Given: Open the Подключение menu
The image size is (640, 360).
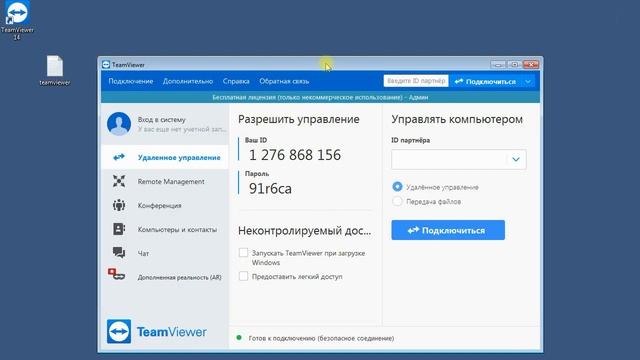Looking at the screenshot, I should pos(131,81).
